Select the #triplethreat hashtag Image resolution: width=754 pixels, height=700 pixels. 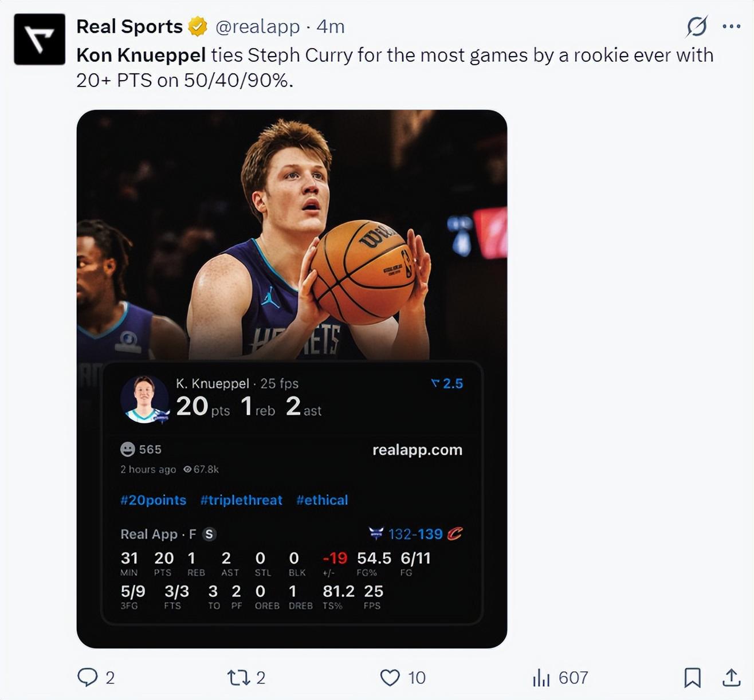pyautogui.click(x=241, y=500)
